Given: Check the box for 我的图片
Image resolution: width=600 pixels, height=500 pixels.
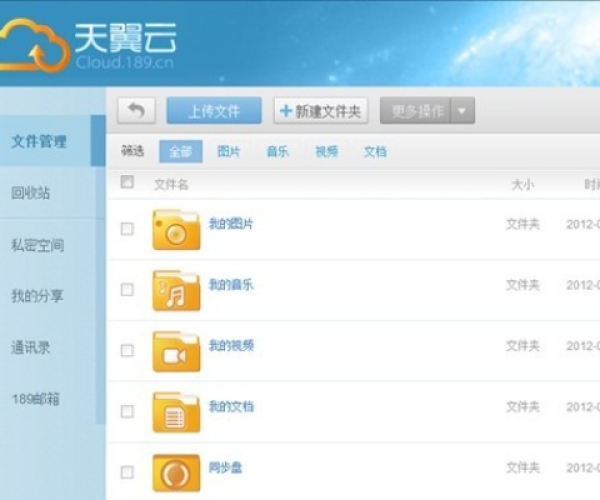Looking at the screenshot, I should pos(127,229).
